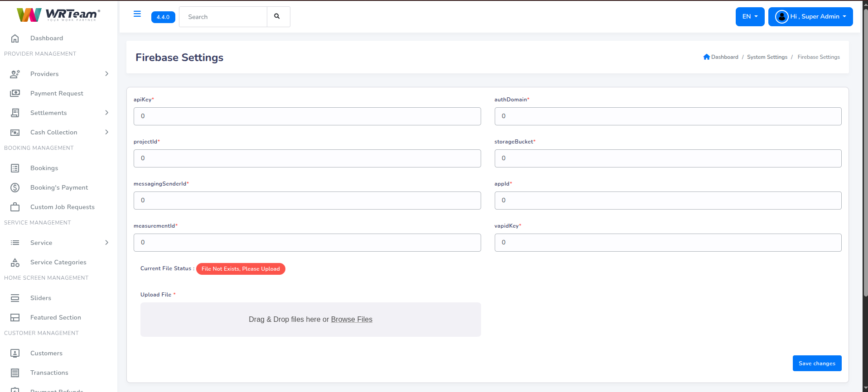Click the hamburger menu toggle icon
This screenshot has width=868, height=392.
[137, 14]
